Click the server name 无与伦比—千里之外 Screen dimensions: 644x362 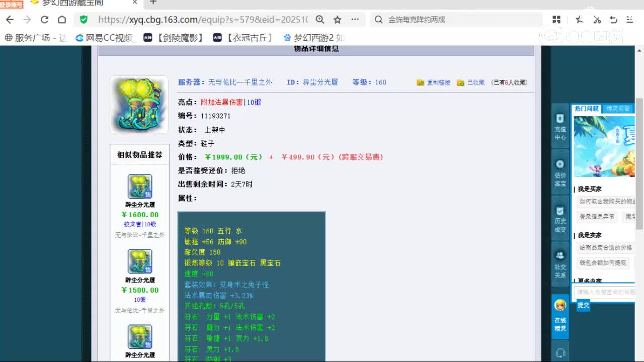tap(240, 82)
